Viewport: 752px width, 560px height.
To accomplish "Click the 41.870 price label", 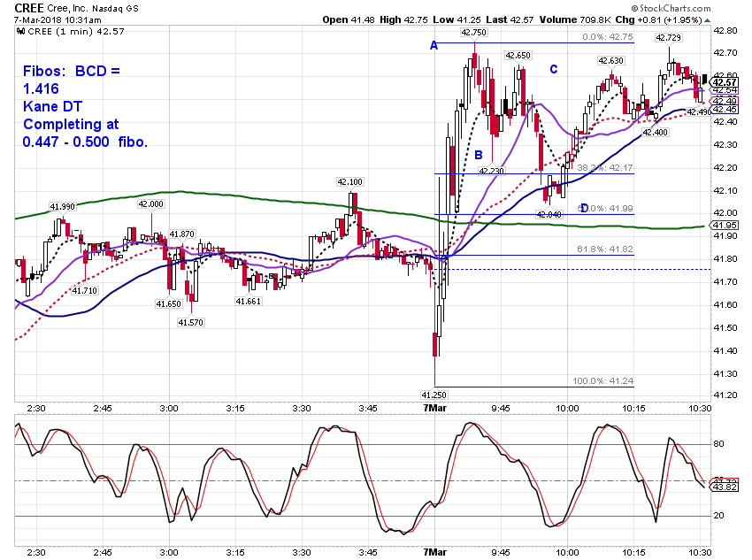I will tap(182, 234).
